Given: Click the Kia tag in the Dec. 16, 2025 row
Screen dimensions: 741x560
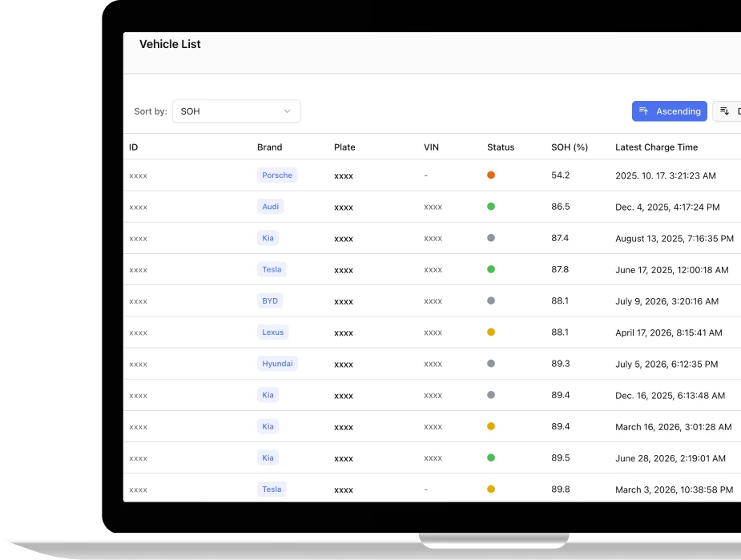Looking at the screenshot, I should [x=268, y=395].
